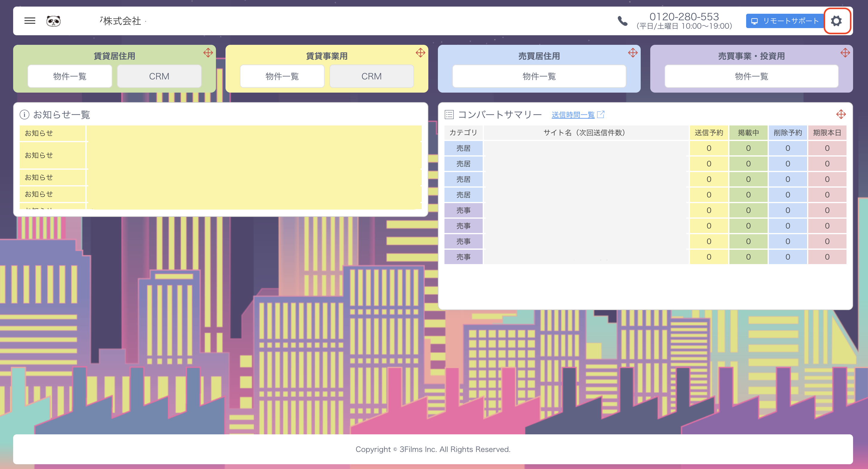The width and height of the screenshot is (868, 469).
Task: Click the last 売事 category cell
Action: click(463, 257)
